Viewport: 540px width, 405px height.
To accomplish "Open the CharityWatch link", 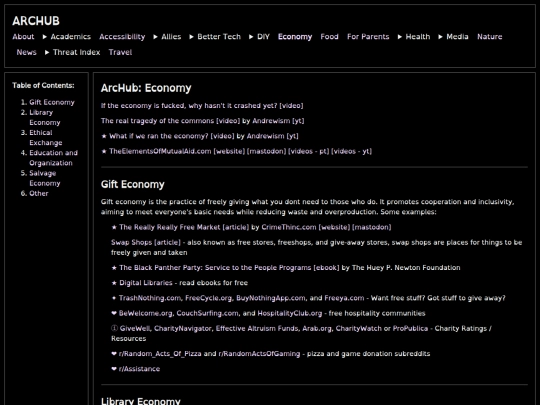I will pos(359,329).
